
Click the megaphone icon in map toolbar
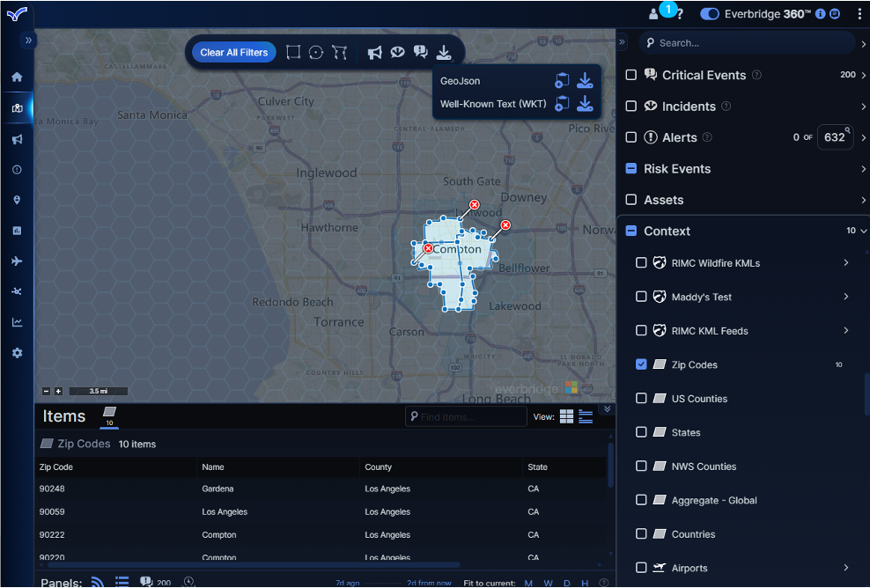(x=375, y=53)
